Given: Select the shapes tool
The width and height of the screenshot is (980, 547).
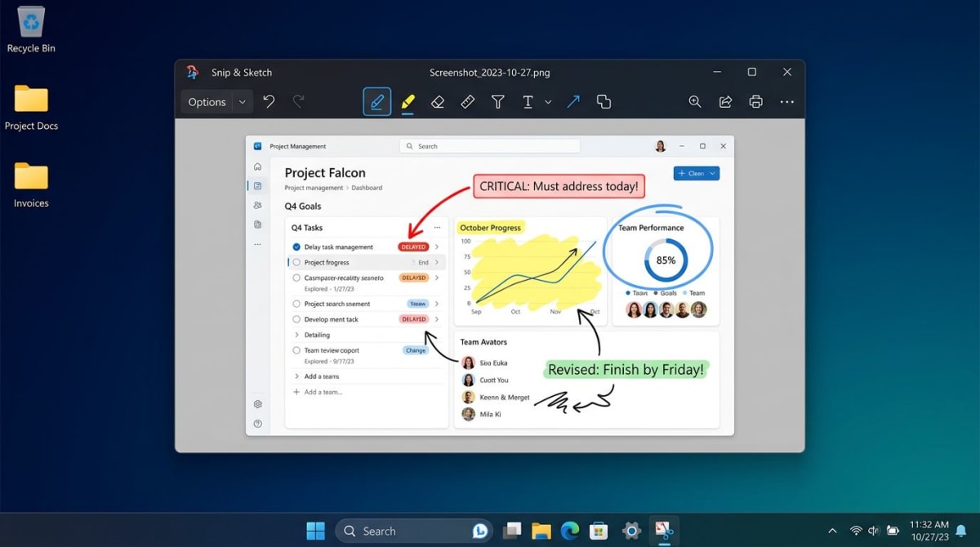Looking at the screenshot, I should pyautogui.click(x=604, y=101).
